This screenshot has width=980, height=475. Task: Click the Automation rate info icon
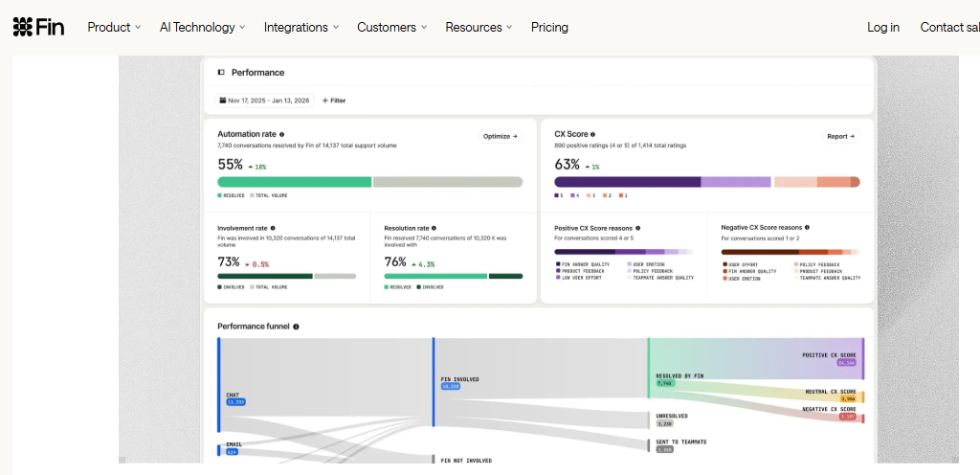coord(282,134)
